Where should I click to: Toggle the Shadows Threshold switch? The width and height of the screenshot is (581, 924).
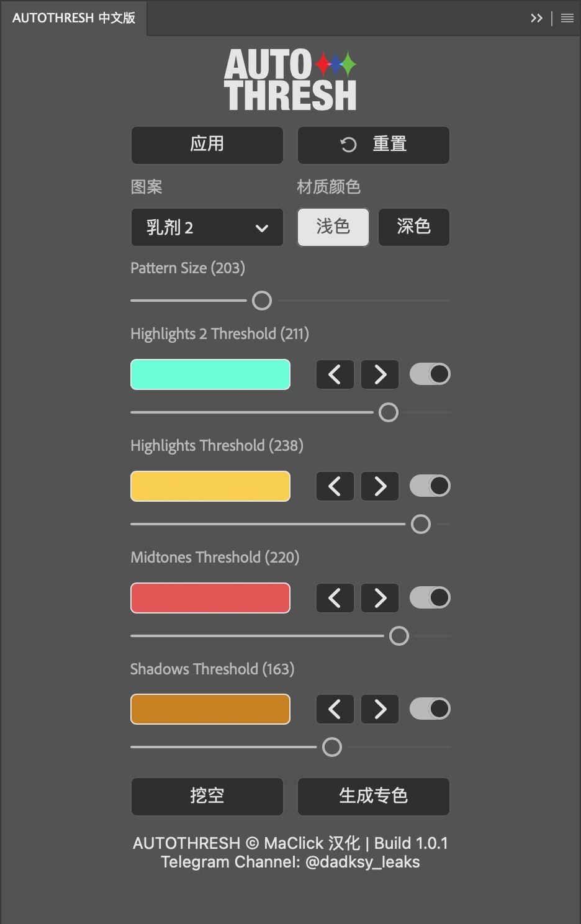tap(430, 709)
